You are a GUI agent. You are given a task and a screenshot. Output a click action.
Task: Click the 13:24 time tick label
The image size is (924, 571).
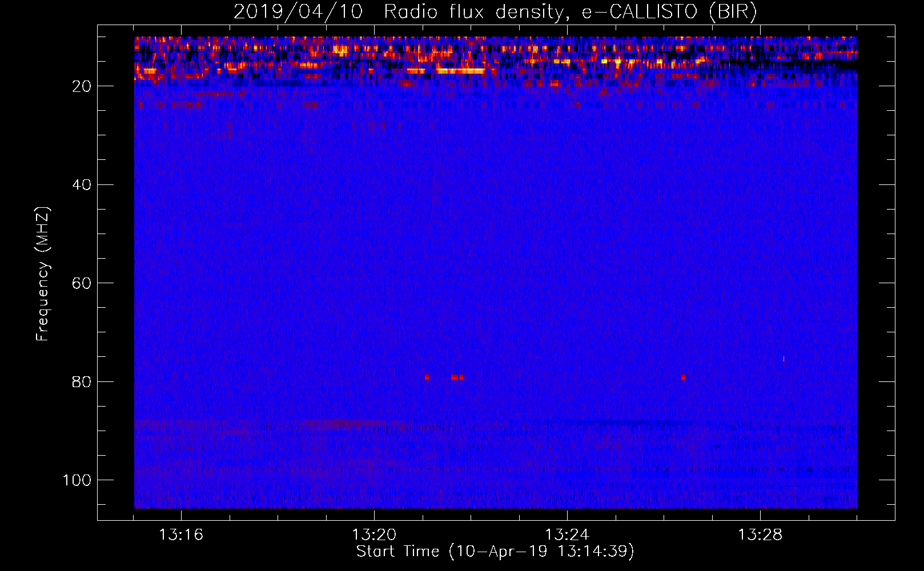567,535
